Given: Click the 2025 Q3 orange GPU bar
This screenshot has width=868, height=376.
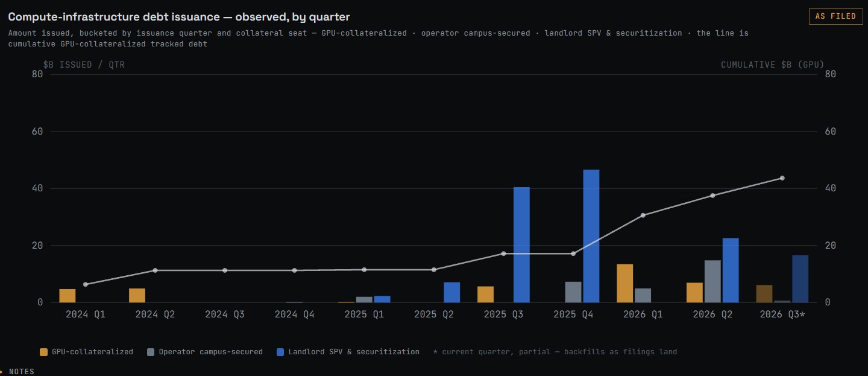Looking at the screenshot, I should coord(486,295).
